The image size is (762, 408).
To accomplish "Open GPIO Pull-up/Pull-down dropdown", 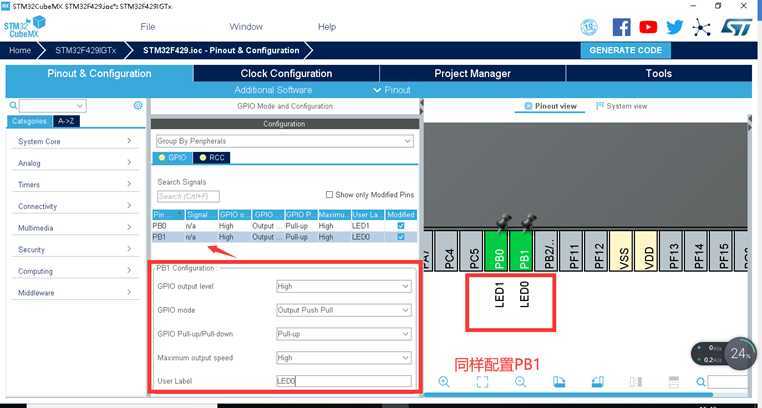I will (344, 334).
